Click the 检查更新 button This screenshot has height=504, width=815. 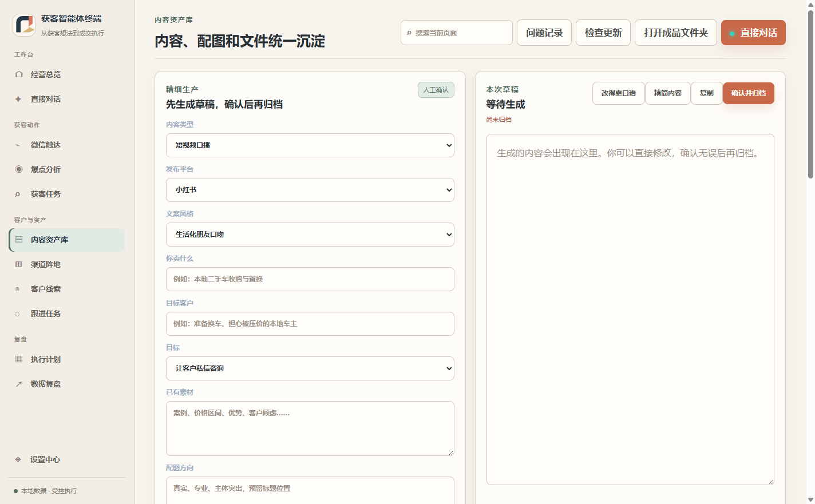point(603,33)
